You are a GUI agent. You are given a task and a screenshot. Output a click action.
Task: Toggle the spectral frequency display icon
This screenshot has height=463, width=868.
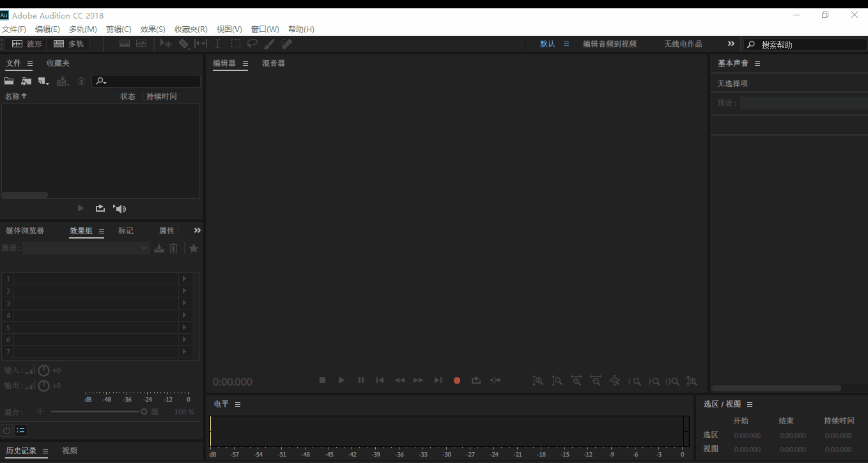(125, 43)
